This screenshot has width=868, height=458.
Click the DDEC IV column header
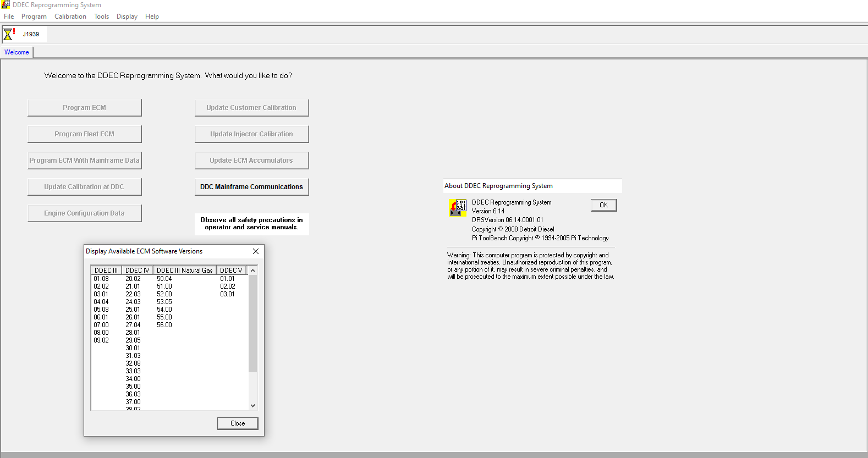pyautogui.click(x=137, y=270)
